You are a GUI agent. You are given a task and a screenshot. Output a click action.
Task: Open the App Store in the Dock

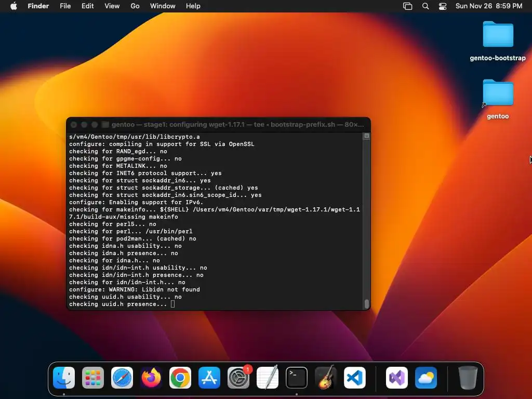click(x=209, y=377)
